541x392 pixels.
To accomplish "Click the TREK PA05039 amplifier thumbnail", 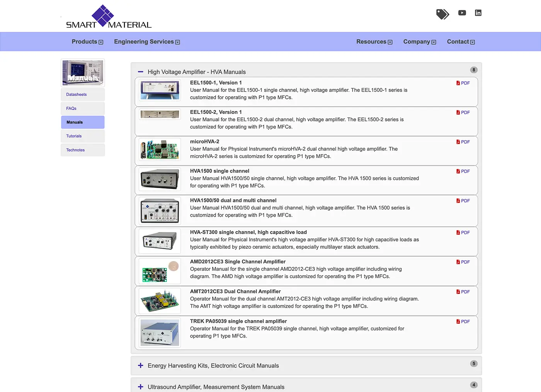I will [160, 332].
